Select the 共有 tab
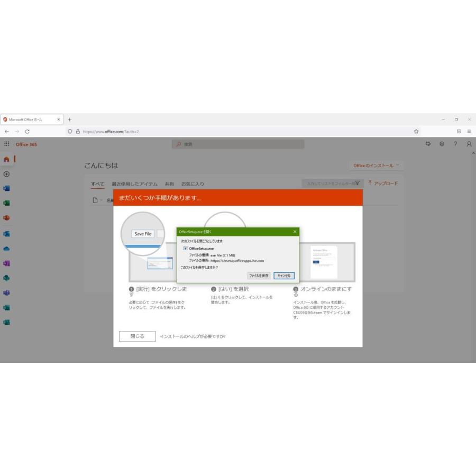This screenshot has height=476, width=476. 169,184
